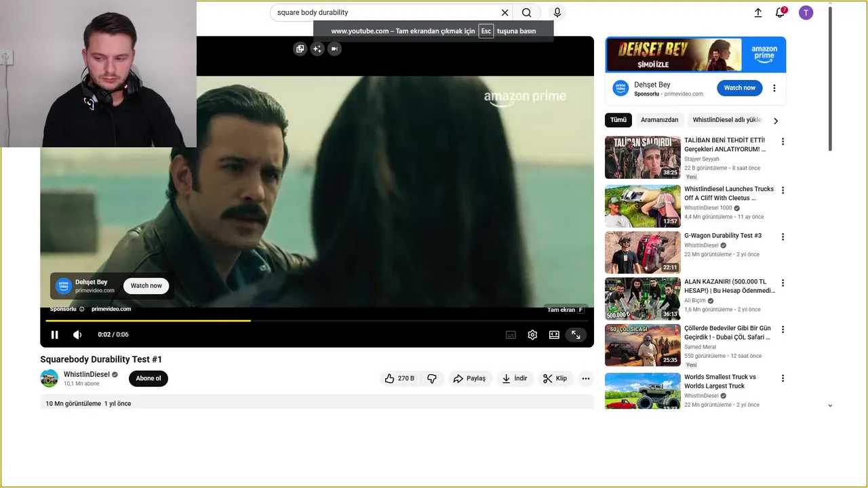
Task: Open options for G-Wagon Durability Test video
Action: pos(783,237)
